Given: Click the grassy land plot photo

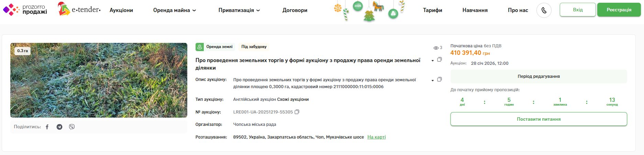Looking at the screenshot, I should point(99,80).
